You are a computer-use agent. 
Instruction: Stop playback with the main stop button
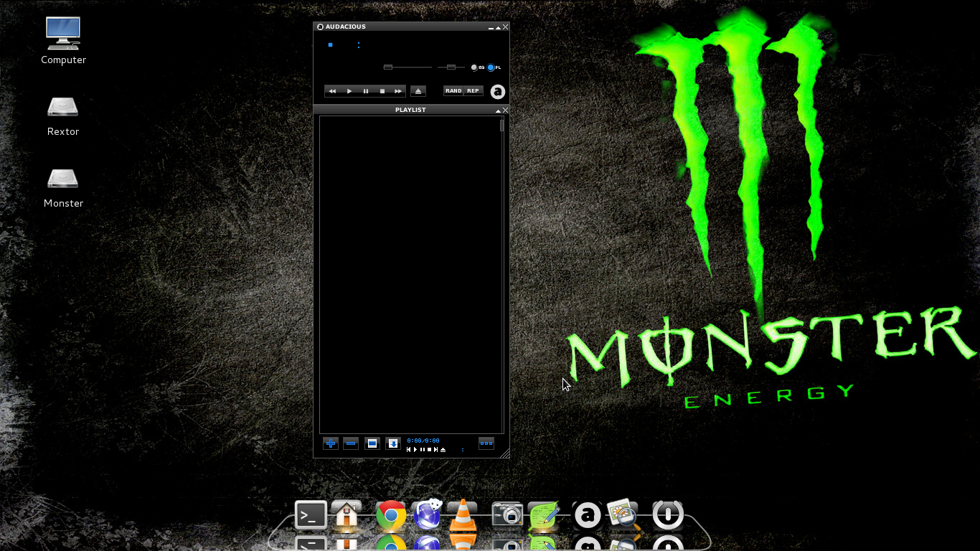pyautogui.click(x=382, y=91)
